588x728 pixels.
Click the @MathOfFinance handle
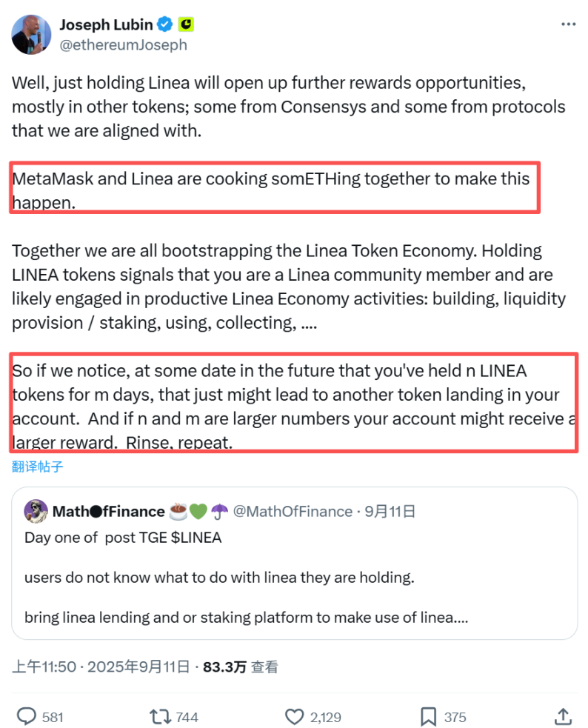tap(293, 511)
